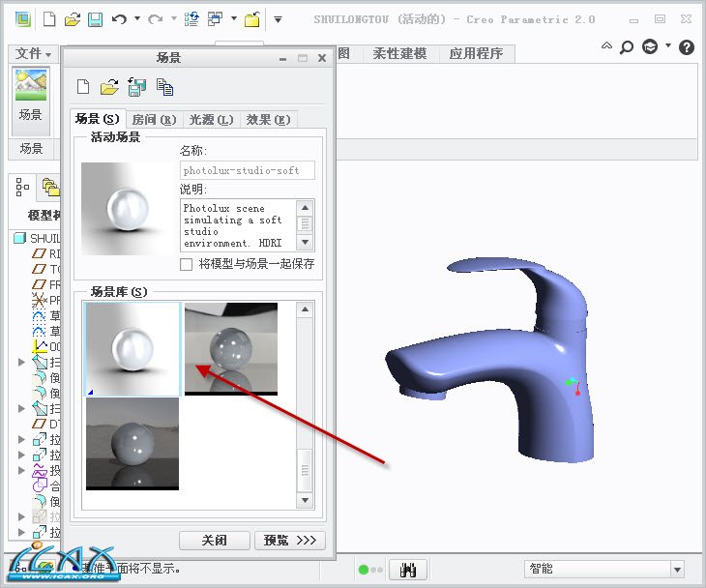Switch to the 效果 (E) tab
This screenshot has width=706, height=588.
click(268, 119)
